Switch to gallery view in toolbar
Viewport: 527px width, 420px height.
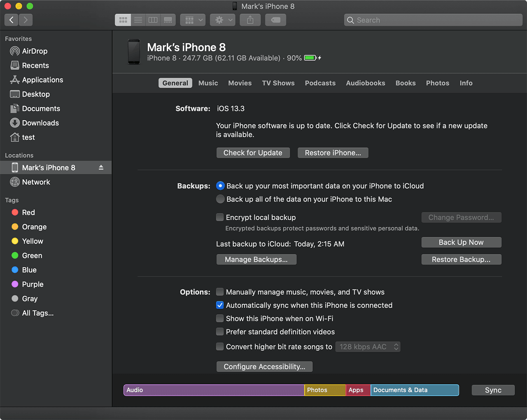pos(168,20)
